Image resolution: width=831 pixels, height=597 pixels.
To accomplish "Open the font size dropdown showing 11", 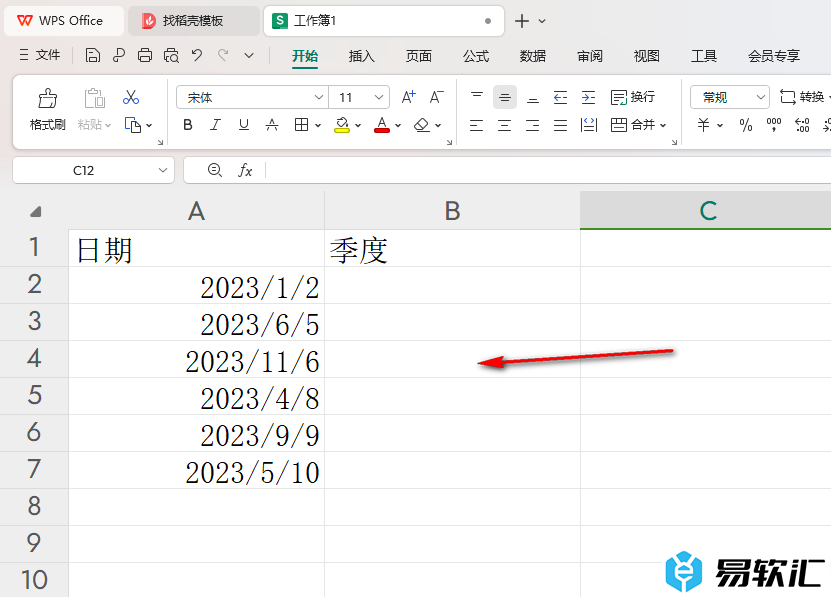I will (378, 97).
